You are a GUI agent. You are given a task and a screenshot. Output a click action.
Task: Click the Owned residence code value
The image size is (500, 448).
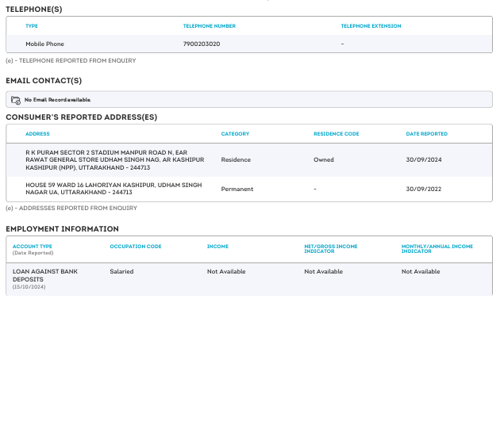[x=324, y=159]
